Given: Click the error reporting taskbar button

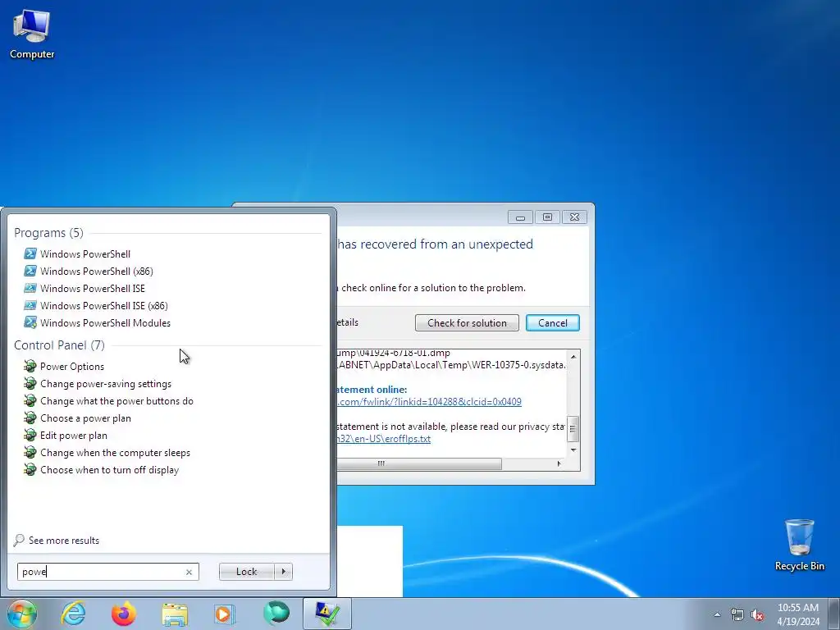Looking at the screenshot, I should coord(326,614).
